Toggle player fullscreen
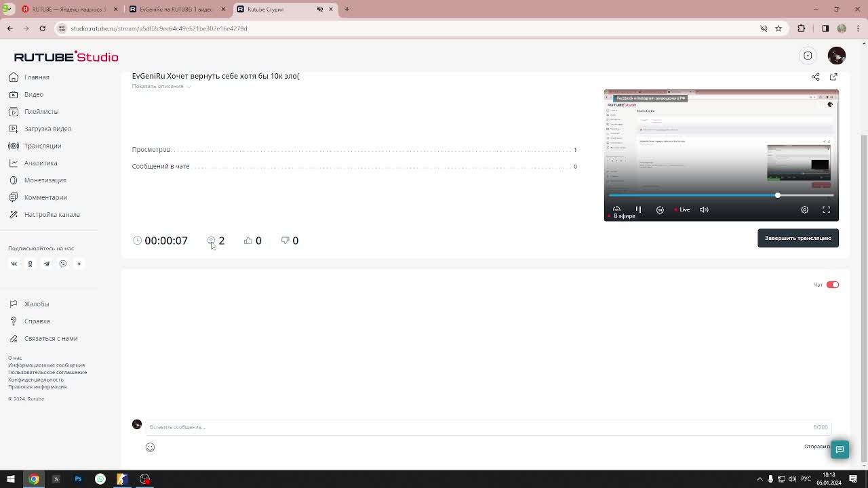868x488 pixels. [826, 209]
